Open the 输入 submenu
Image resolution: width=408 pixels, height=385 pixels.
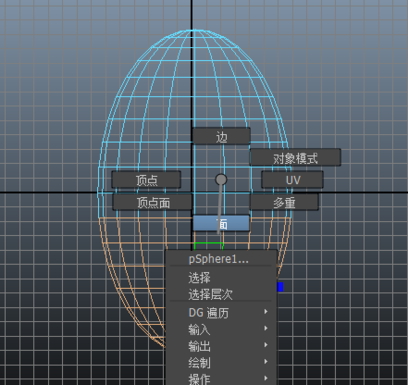[221, 329]
